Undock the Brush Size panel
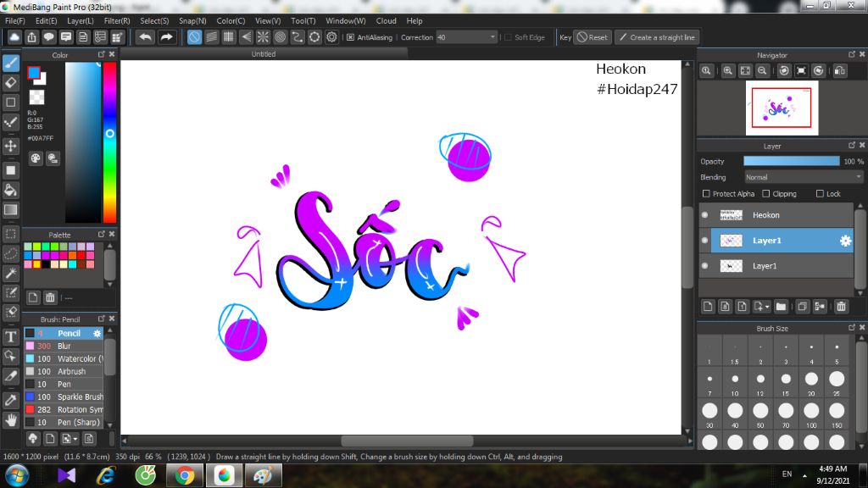This screenshot has width=868, height=488. tap(851, 328)
